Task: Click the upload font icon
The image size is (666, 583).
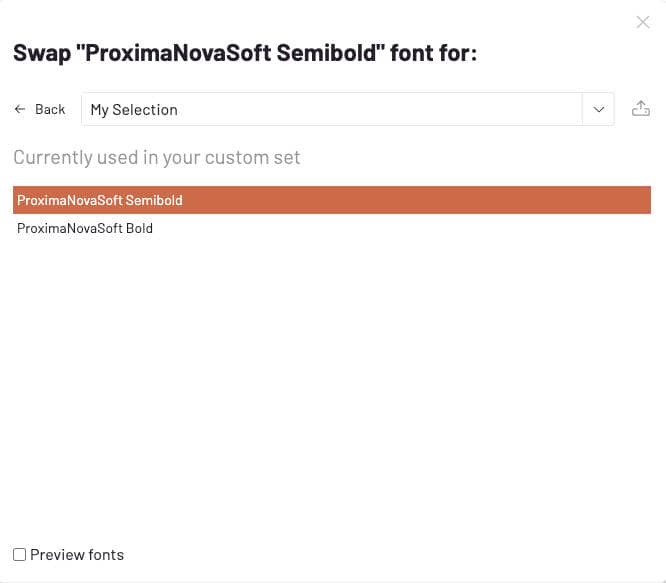Action: click(641, 109)
